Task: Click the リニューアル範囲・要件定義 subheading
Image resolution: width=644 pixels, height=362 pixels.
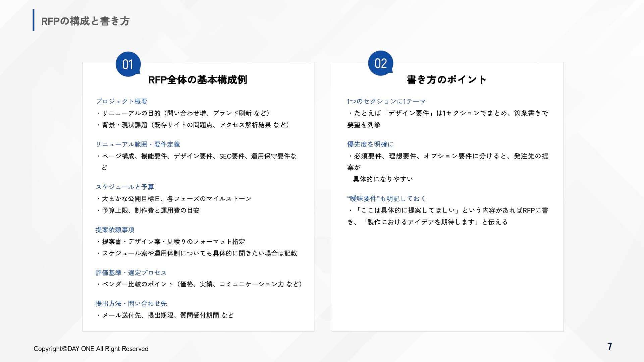Action: (x=138, y=144)
